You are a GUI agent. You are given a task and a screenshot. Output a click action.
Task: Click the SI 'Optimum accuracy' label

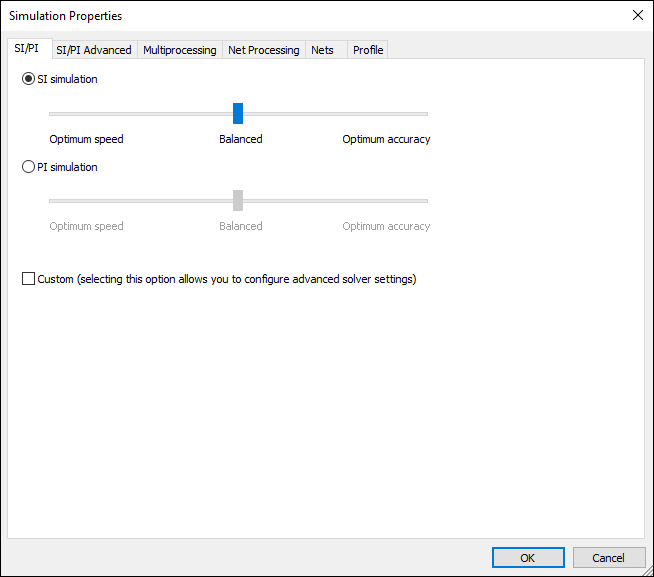coord(386,139)
